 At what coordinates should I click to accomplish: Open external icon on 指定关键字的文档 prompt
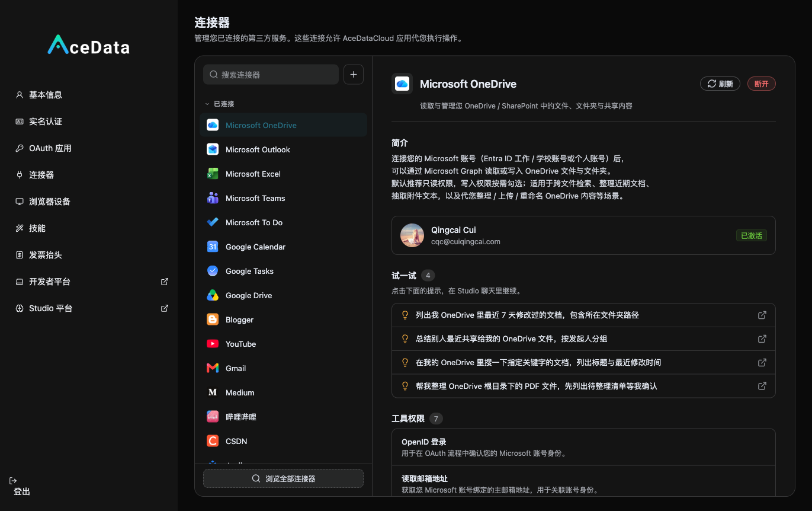[x=762, y=362]
